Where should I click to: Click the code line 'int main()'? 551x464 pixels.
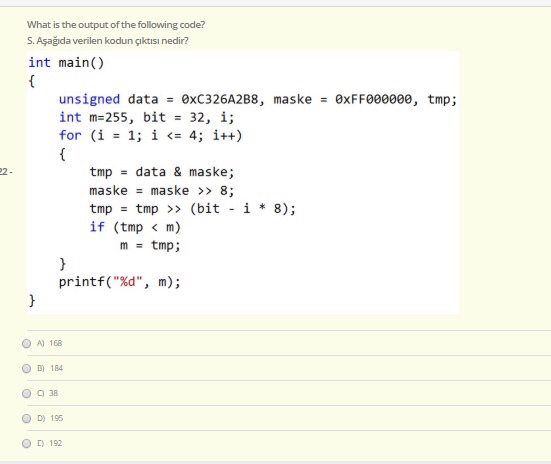(x=66, y=63)
